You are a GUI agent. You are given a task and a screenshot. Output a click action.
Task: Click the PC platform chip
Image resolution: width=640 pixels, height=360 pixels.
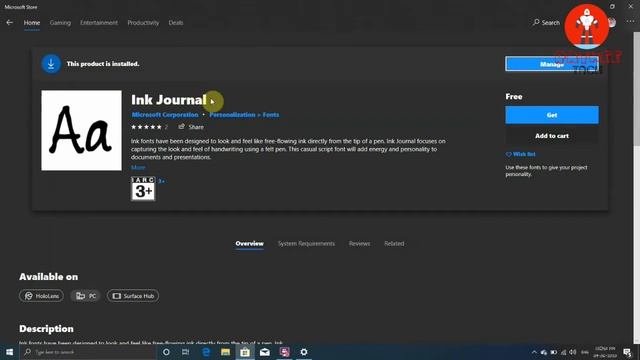pyautogui.click(x=86, y=296)
